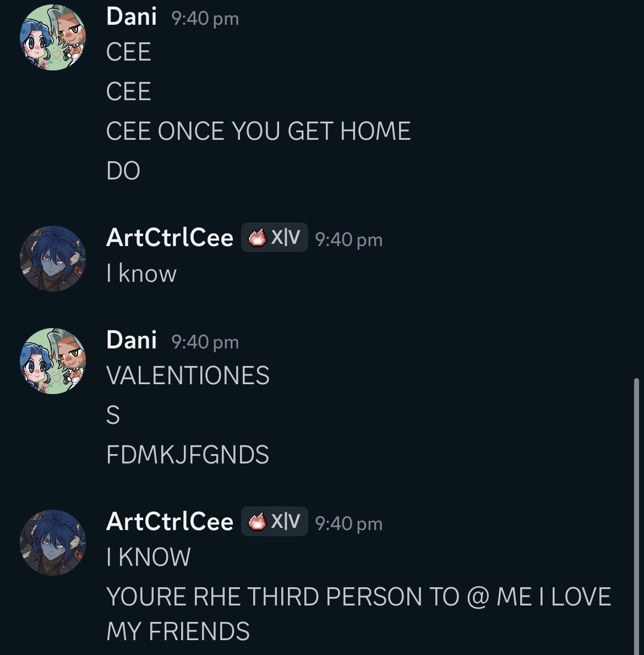Click the timestamp next to first XIV tag
644x655 pixels.
(x=349, y=240)
